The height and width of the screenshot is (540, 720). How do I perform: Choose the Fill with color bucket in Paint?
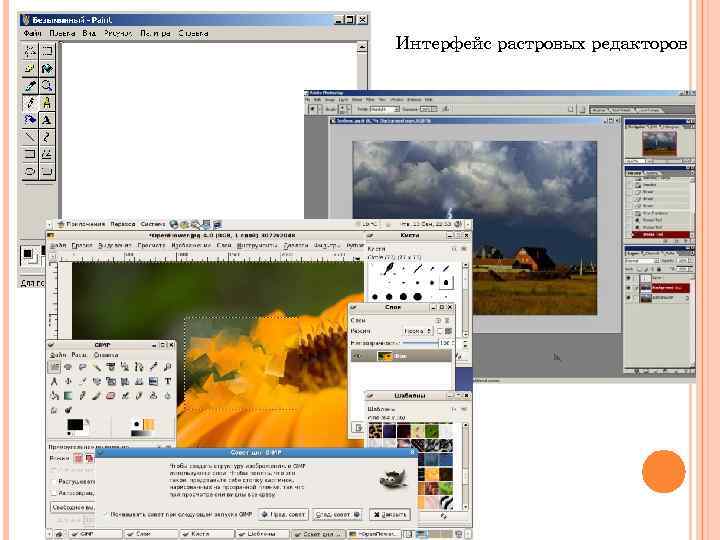(x=46, y=68)
